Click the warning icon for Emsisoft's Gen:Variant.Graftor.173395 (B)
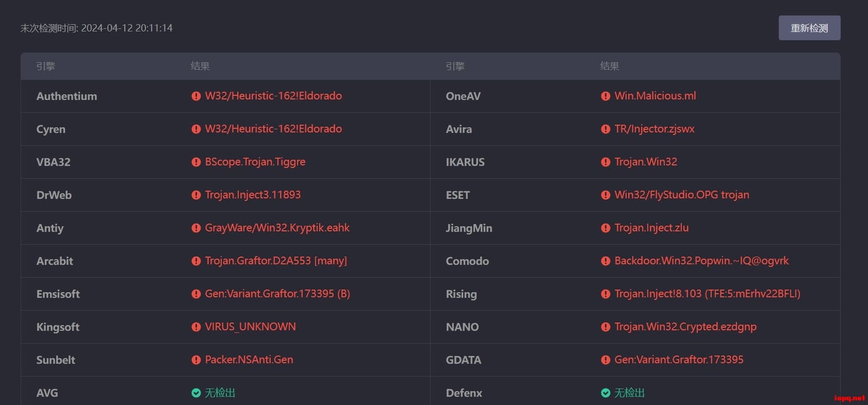The image size is (868, 405). tap(196, 294)
